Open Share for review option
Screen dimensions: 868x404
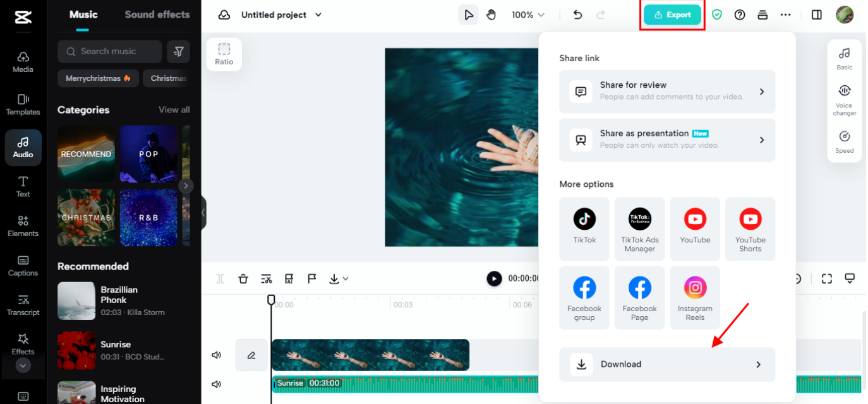click(x=667, y=92)
